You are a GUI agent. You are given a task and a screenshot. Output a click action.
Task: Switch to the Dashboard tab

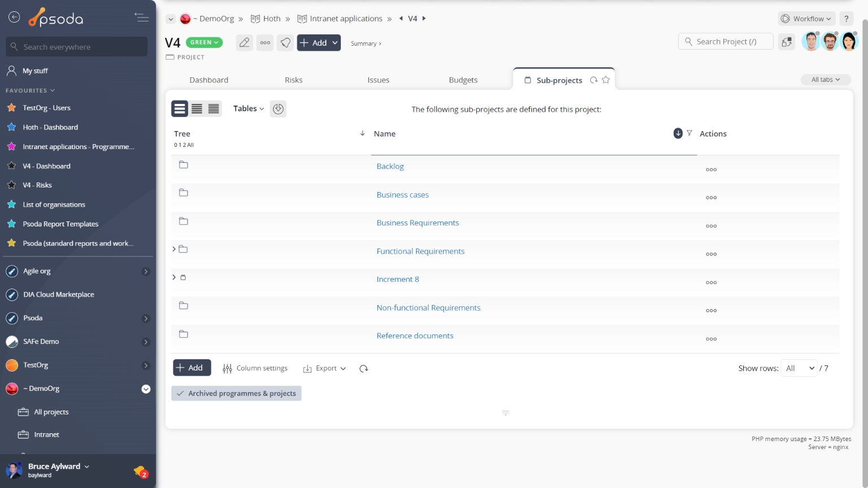[x=209, y=80]
